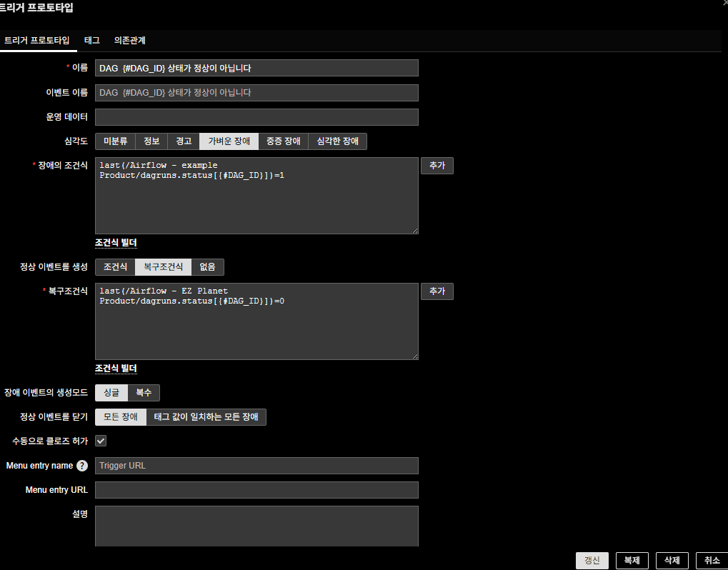
Task: Click the 삭제 delete button
Action: click(672, 561)
